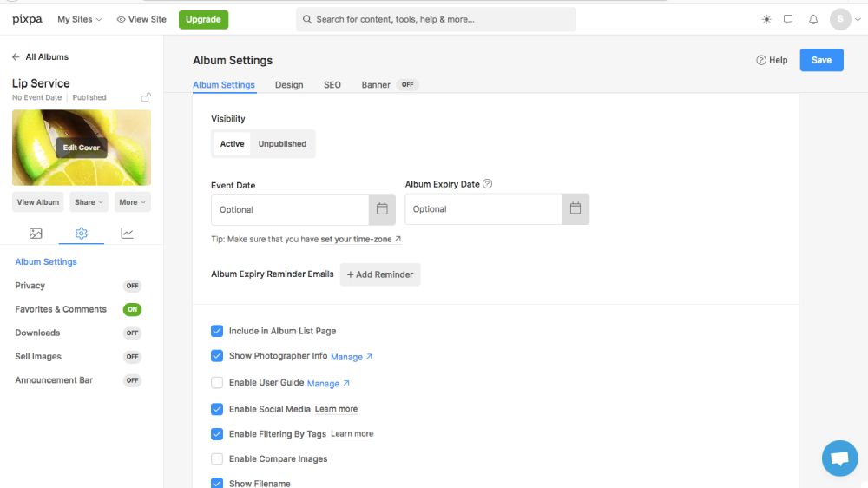Click the settings gear icon tab
The height and width of the screenshot is (488, 868).
(82, 234)
